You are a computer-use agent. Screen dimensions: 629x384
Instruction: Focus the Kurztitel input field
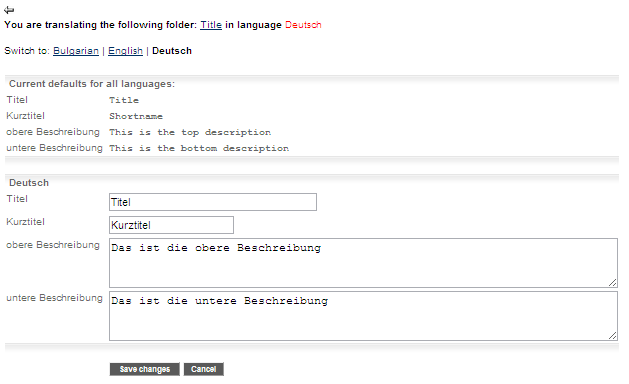pos(171,225)
